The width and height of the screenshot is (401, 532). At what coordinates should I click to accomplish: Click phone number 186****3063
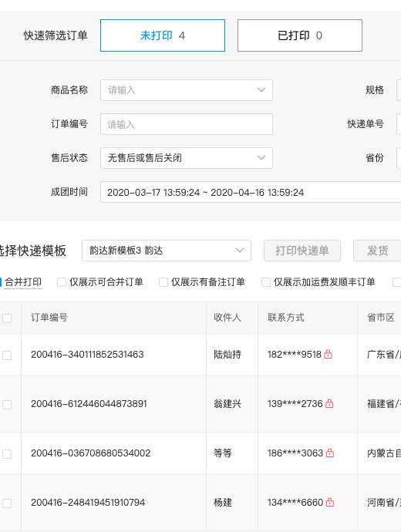(x=295, y=453)
